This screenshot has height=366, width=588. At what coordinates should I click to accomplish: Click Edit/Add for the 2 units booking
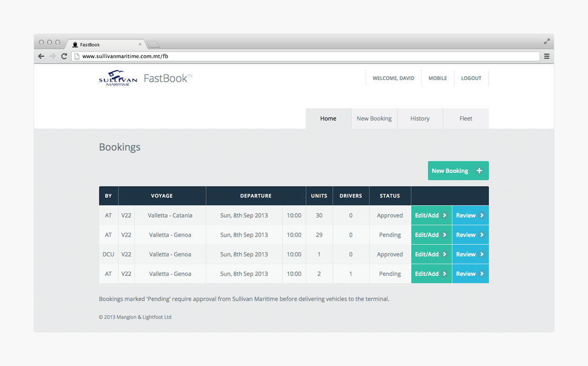(431, 274)
